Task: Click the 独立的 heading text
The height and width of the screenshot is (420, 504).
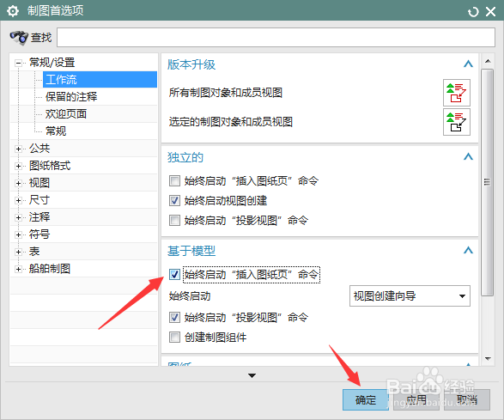Action: point(185,157)
